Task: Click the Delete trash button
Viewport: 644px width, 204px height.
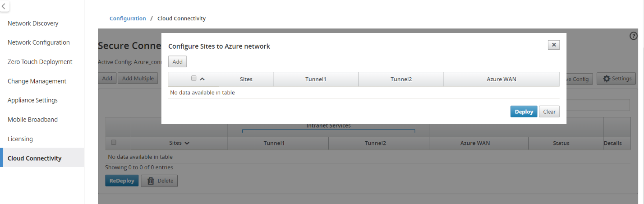Action: [x=159, y=181]
